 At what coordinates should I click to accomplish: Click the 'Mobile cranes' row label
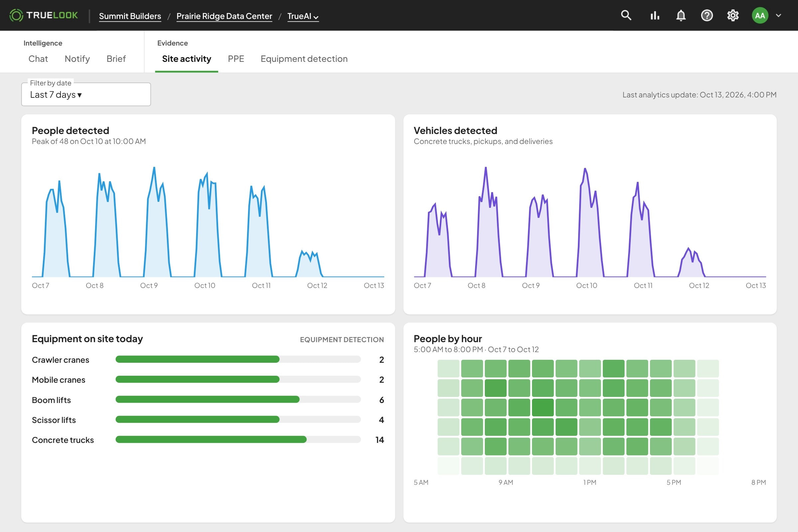click(59, 380)
